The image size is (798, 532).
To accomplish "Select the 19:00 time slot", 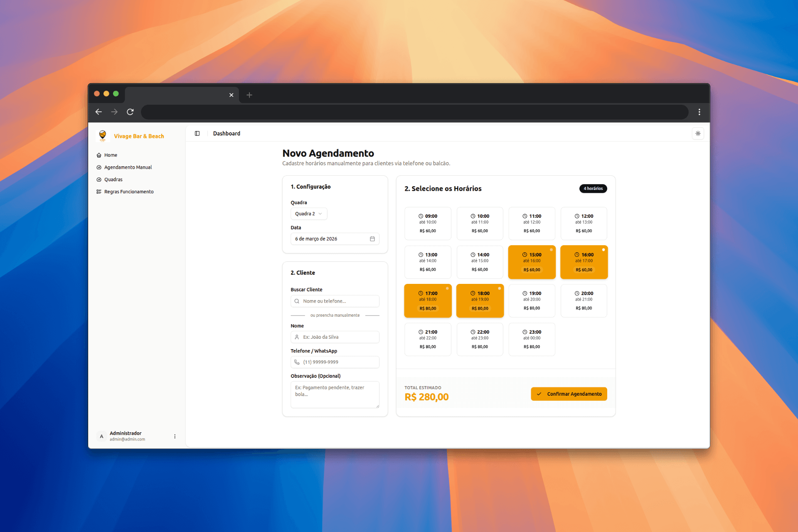I will (532, 300).
